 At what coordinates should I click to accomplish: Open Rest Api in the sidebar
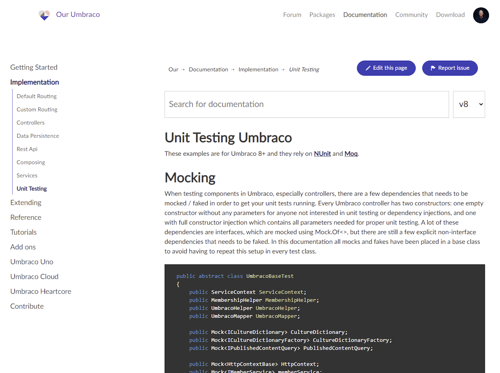tap(27, 149)
